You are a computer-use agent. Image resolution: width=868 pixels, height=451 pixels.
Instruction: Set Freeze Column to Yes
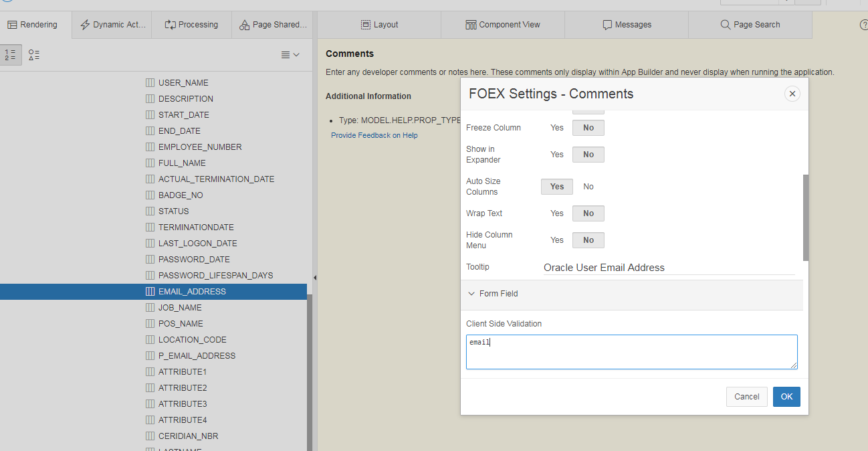coord(556,127)
